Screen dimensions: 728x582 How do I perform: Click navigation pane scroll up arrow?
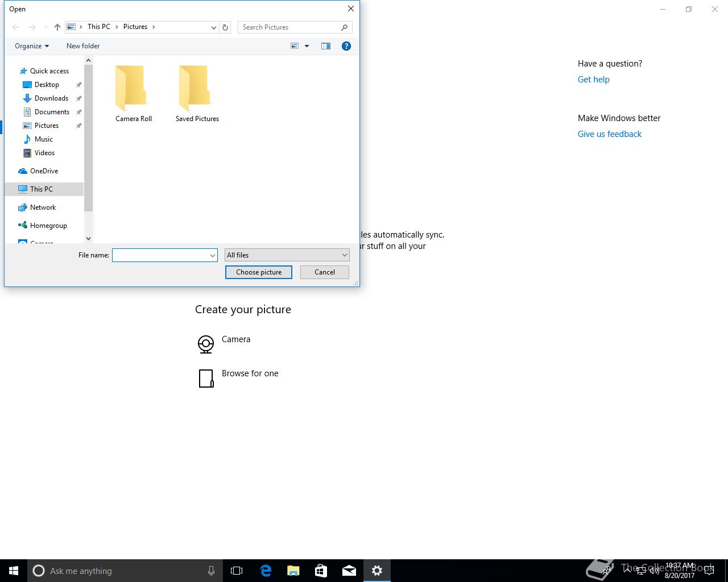pyautogui.click(x=88, y=60)
